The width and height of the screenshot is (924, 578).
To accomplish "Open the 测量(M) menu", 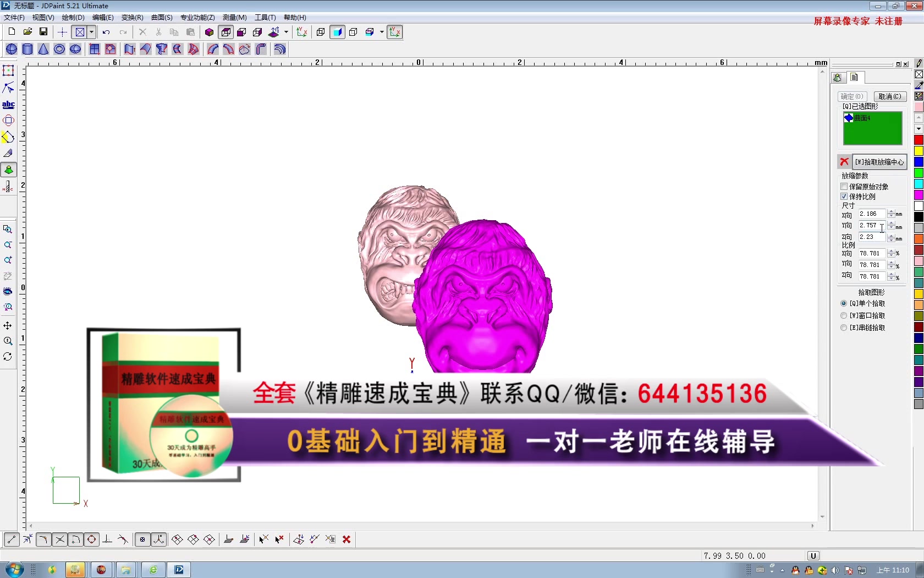I will 234,18.
